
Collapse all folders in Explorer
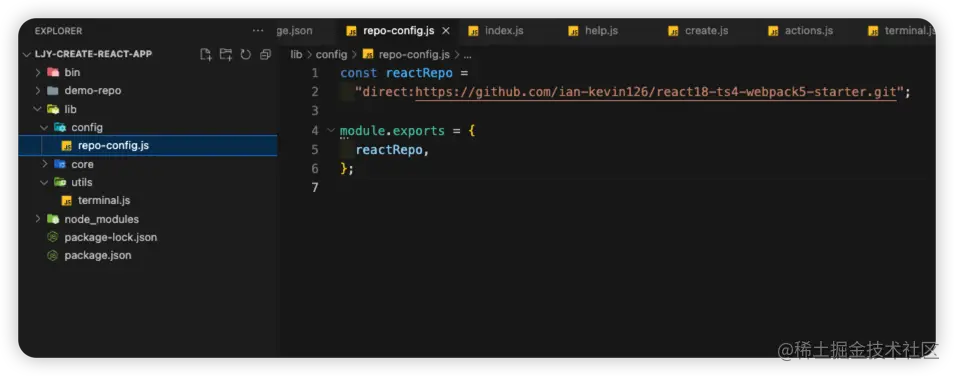point(265,54)
